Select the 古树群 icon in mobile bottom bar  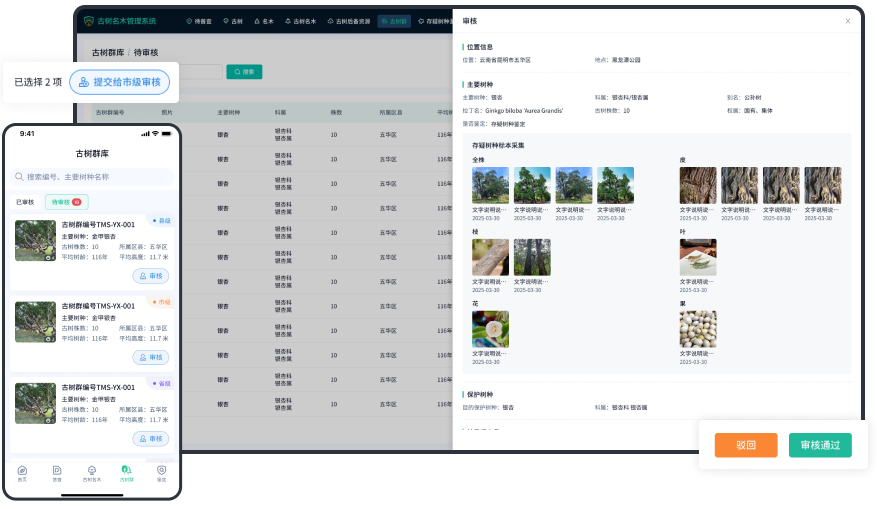pyautogui.click(x=126, y=472)
